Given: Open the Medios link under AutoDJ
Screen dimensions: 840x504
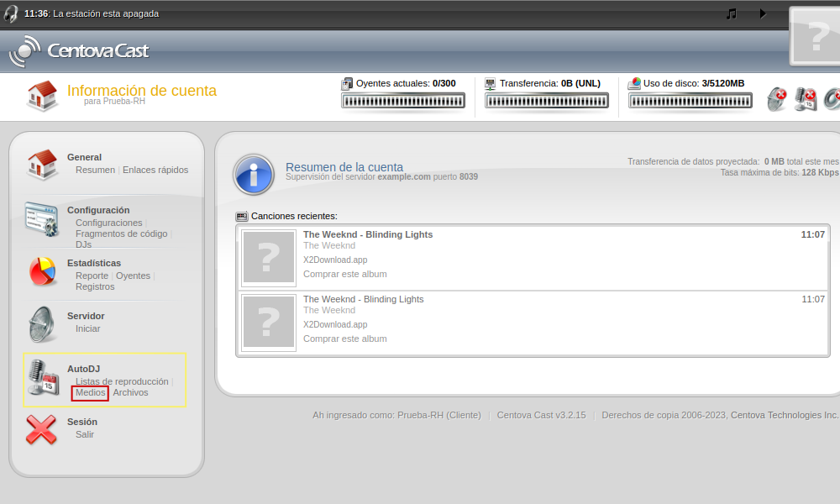Looking at the screenshot, I should click(x=90, y=392).
